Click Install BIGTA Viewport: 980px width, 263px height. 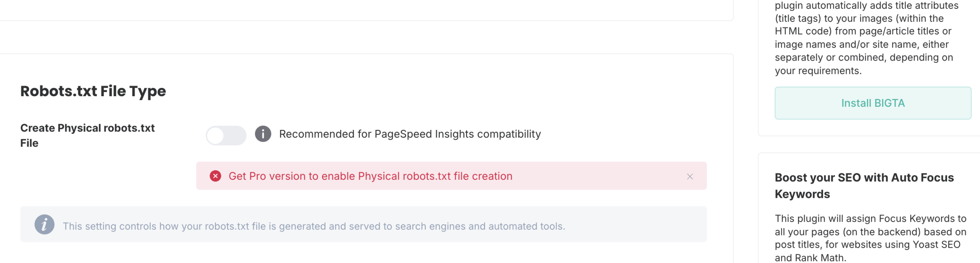tap(873, 103)
